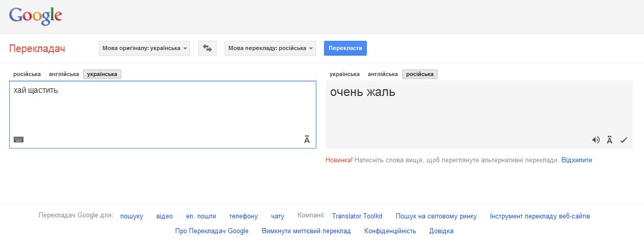The height and width of the screenshot is (248, 644).
Task: Select англійська as target language tab
Action: coord(383,74)
